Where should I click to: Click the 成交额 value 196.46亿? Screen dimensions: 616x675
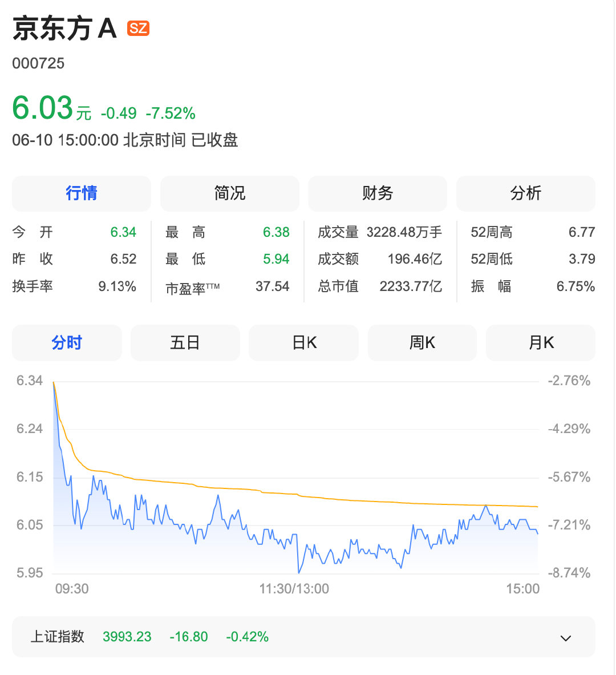coord(415,258)
